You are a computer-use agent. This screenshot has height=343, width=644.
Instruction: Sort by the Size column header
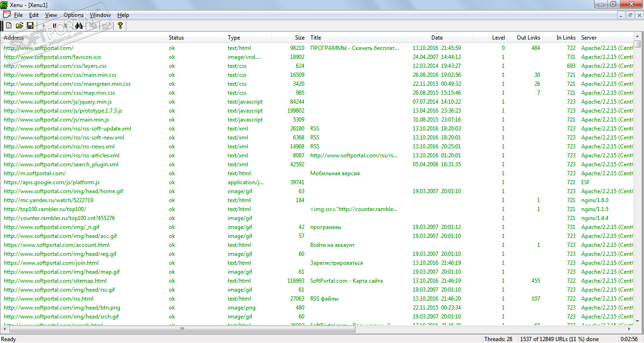[290, 38]
